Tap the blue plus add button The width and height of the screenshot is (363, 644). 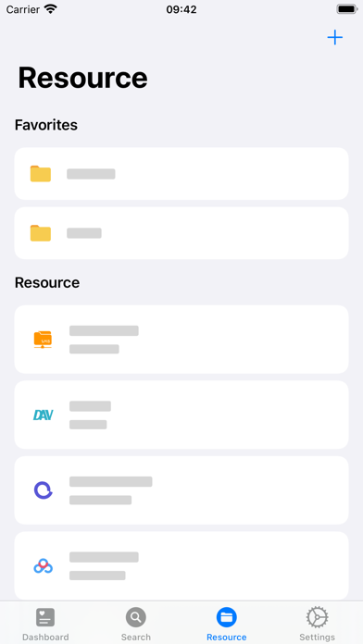334,38
